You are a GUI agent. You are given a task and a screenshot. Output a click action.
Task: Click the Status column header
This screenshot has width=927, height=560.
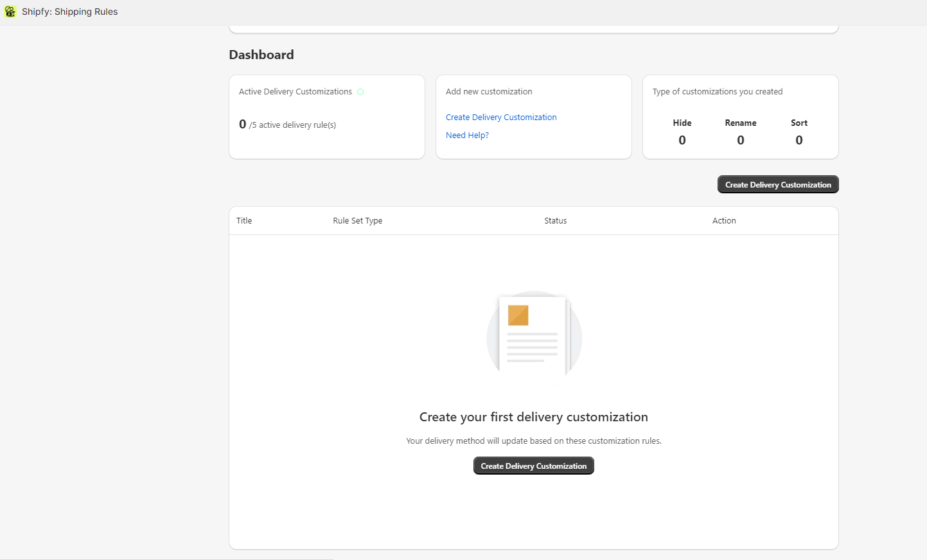click(555, 220)
